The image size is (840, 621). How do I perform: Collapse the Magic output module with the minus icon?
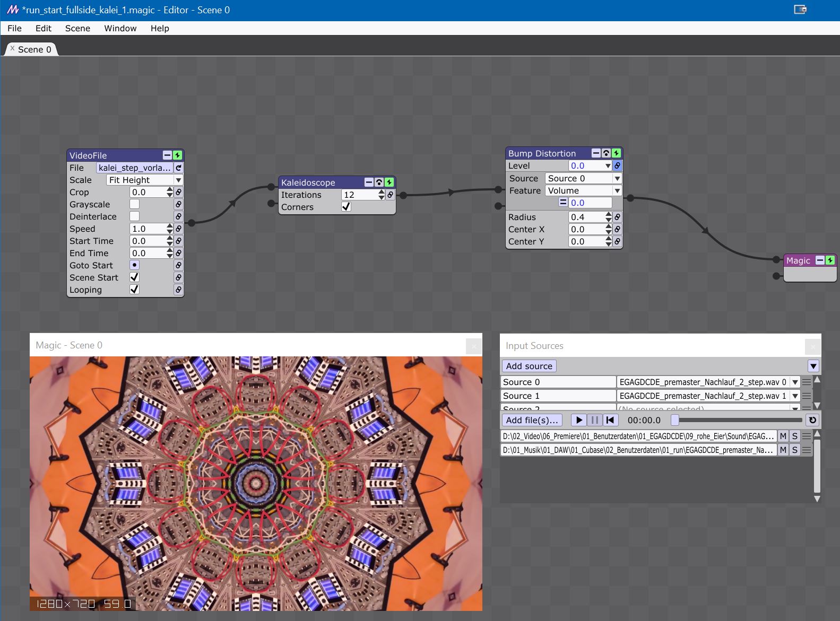pyautogui.click(x=820, y=260)
